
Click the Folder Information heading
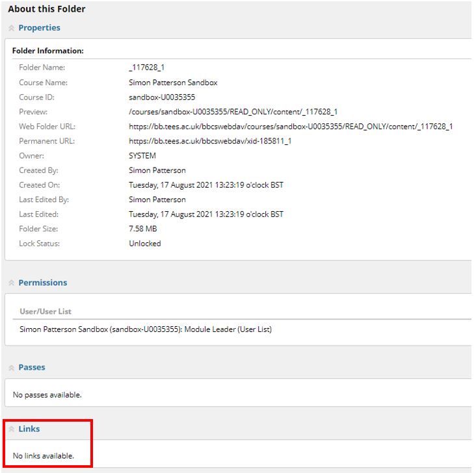48,51
